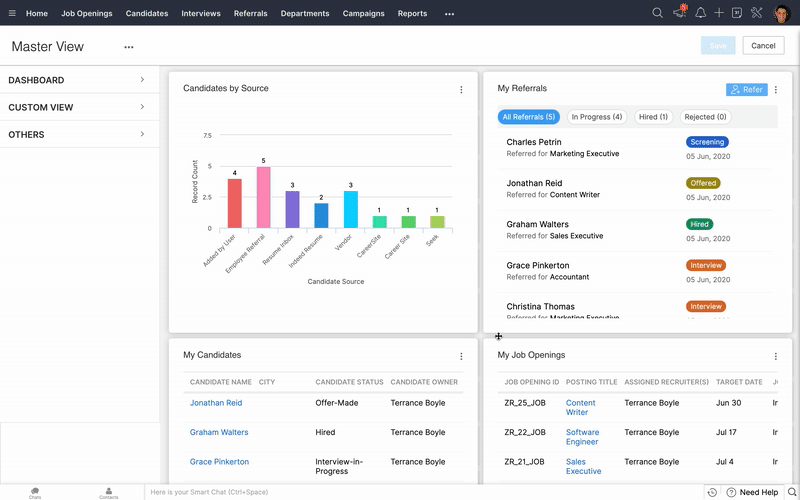
Task: Open Candidates by Source options menu
Action: coord(461,89)
